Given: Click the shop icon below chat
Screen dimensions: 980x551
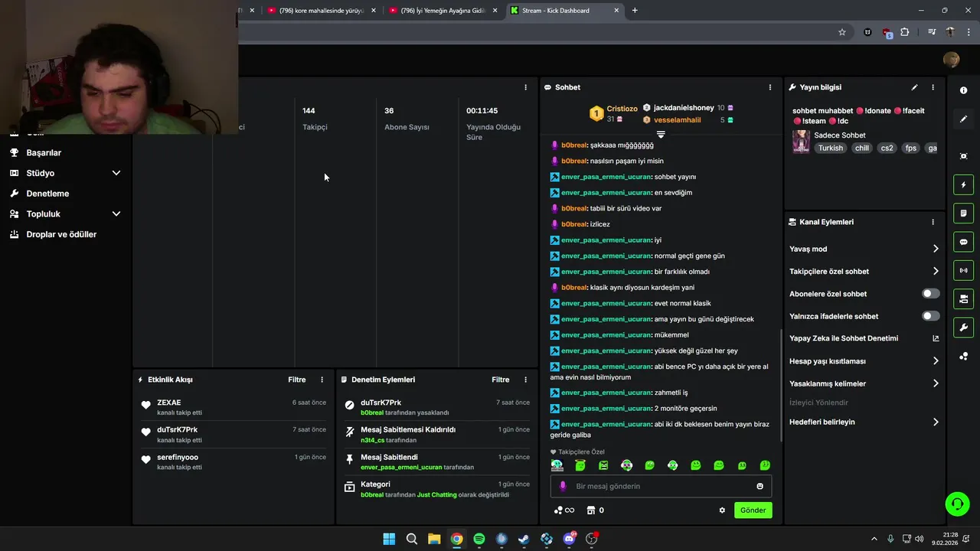Looking at the screenshot, I should coord(591,510).
